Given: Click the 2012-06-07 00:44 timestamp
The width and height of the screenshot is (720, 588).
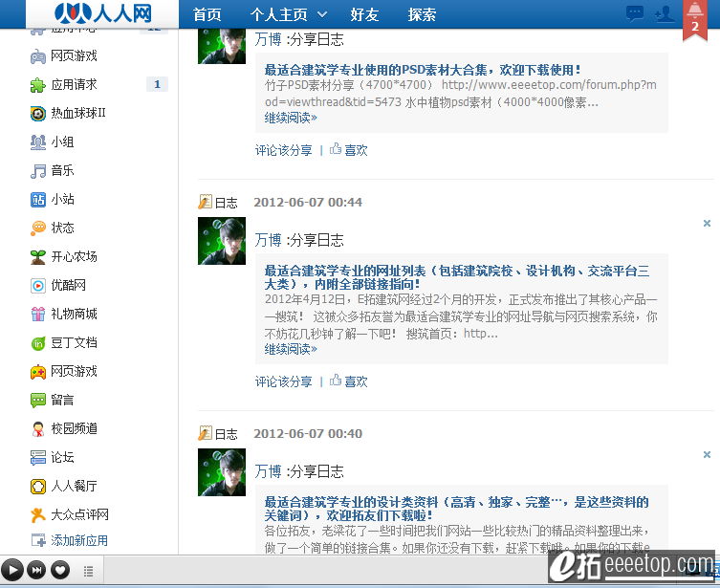Looking at the screenshot, I should (308, 203).
